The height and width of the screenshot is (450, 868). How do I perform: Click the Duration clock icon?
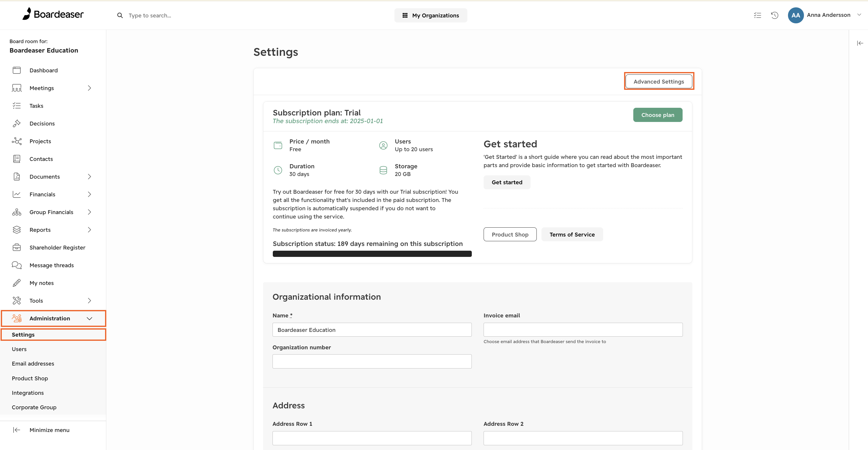click(278, 170)
